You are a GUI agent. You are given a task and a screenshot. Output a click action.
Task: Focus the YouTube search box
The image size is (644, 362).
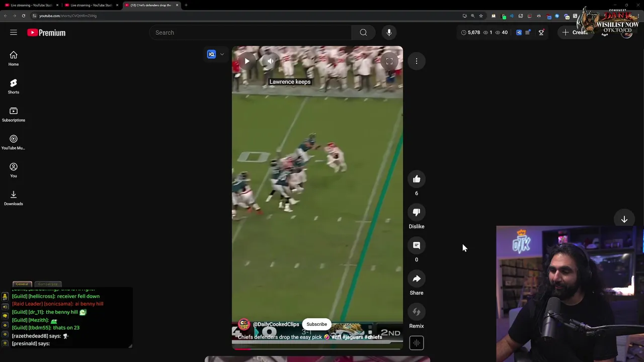(251, 33)
